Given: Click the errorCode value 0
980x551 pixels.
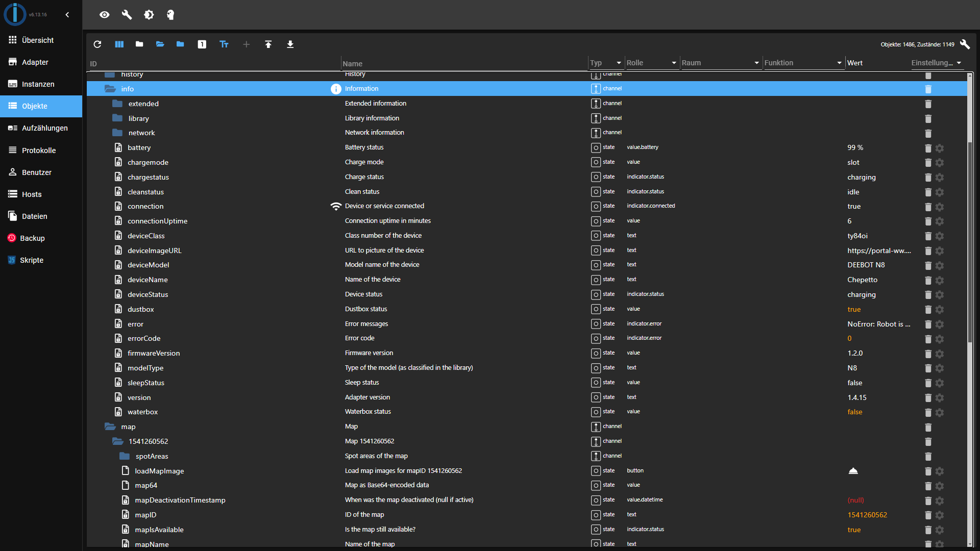Looking at the screenshot, I should (849, 338).
